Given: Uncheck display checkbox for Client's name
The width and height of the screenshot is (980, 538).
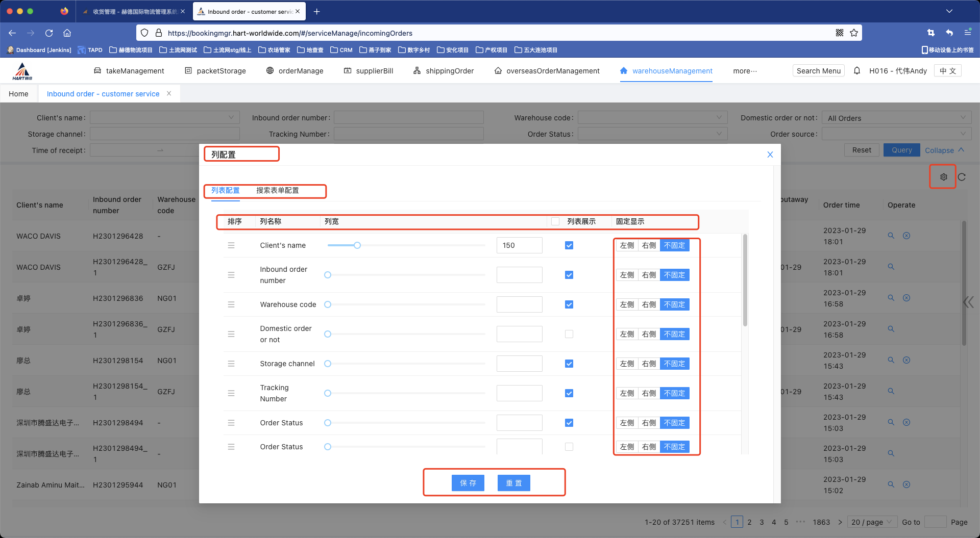Looking at the screenshot, I should pyautogui.click(x=569, y=245).
